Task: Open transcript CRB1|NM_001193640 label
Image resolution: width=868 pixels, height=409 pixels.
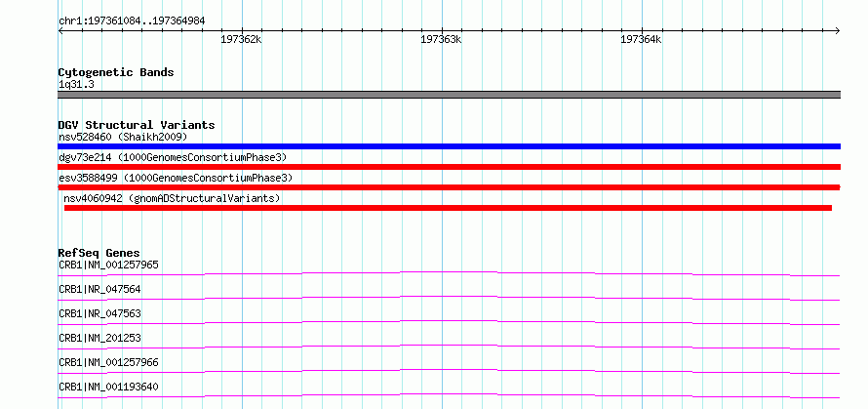Action: pyautogui.click(x=108, y=387)
